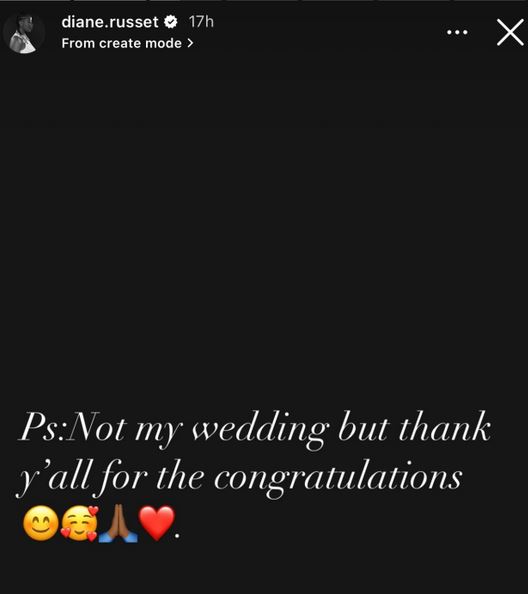This screenshot has width=528, height=594.
Task: Tap the smiling face with hearts emoji
Action: coord(80,523)
